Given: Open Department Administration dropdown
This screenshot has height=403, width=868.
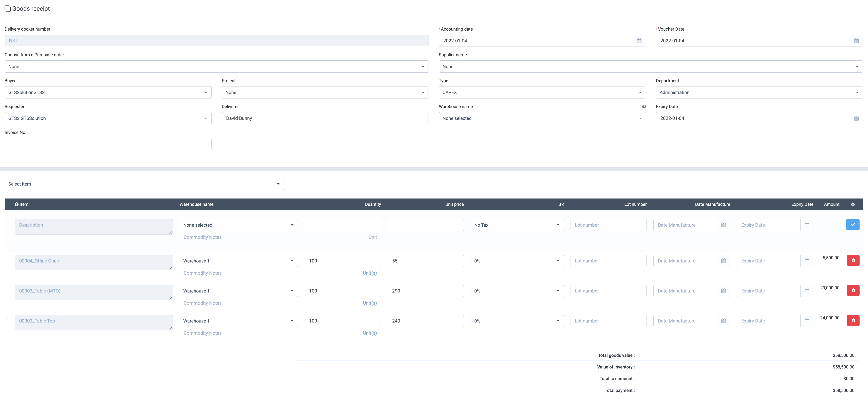Looking at the screenshot, I should pyautogui.click(x=759, y=92).
